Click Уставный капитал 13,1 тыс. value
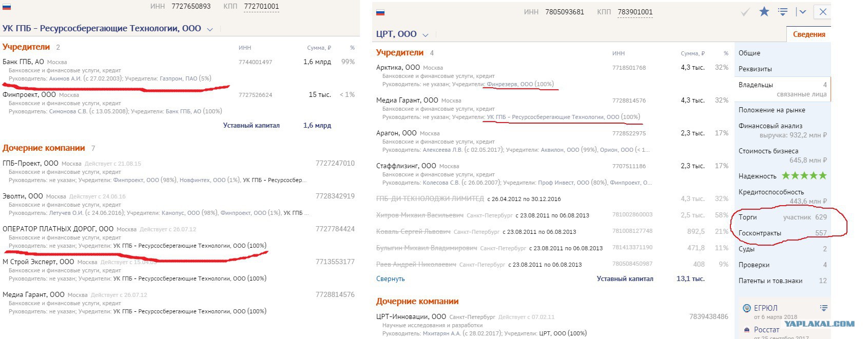The image size is (868, 339). point(690,279)
